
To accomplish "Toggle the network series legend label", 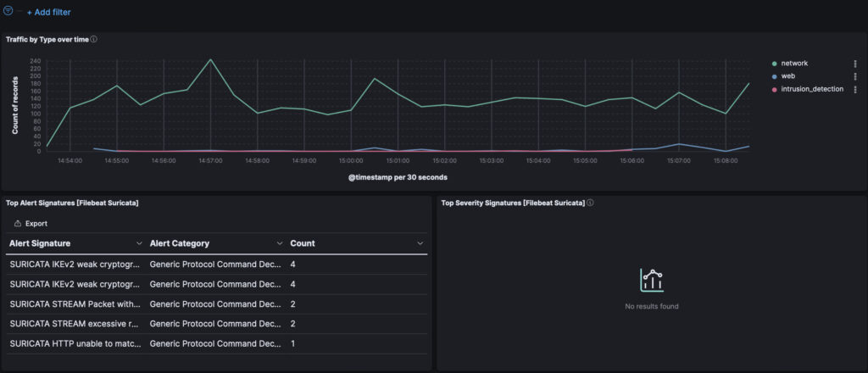I will [x=794, y=64].
